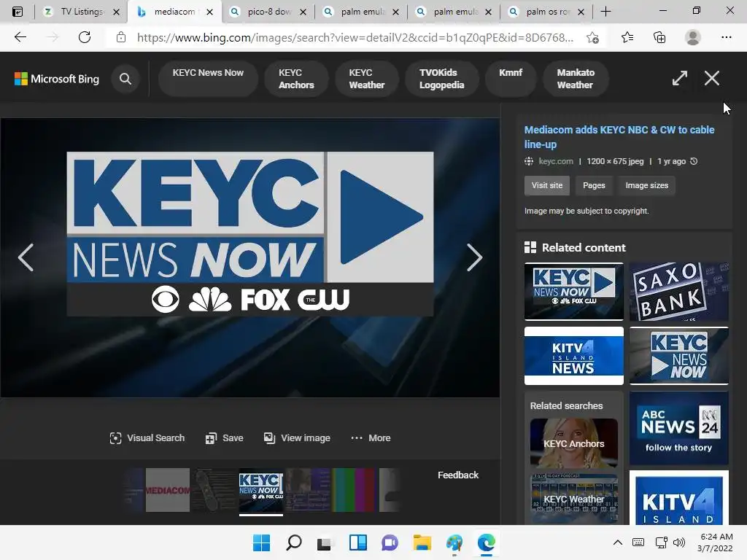The height and width of the screenshot is (560, 747).
Task: Reload the page with refresh icon
Action: click(x=85, y=37)
